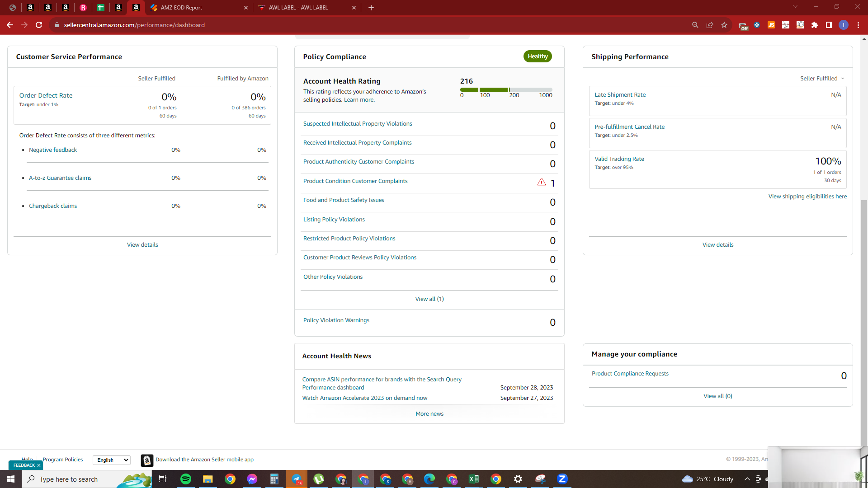This screenshot has width=868, height=488.
Task: Read the Search Query Performance dashboard news
Action: (382, 384)
